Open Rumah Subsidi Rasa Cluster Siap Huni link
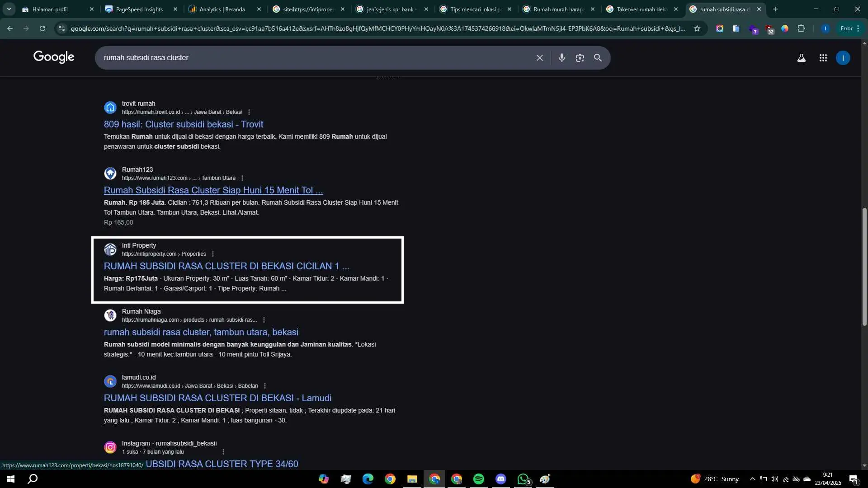The height and width of the screenshot is (488, 868). coord(213,190)
